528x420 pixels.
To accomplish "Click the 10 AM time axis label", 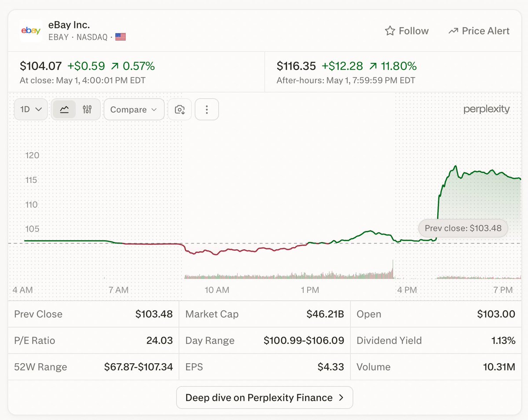I will pos(217,290).
